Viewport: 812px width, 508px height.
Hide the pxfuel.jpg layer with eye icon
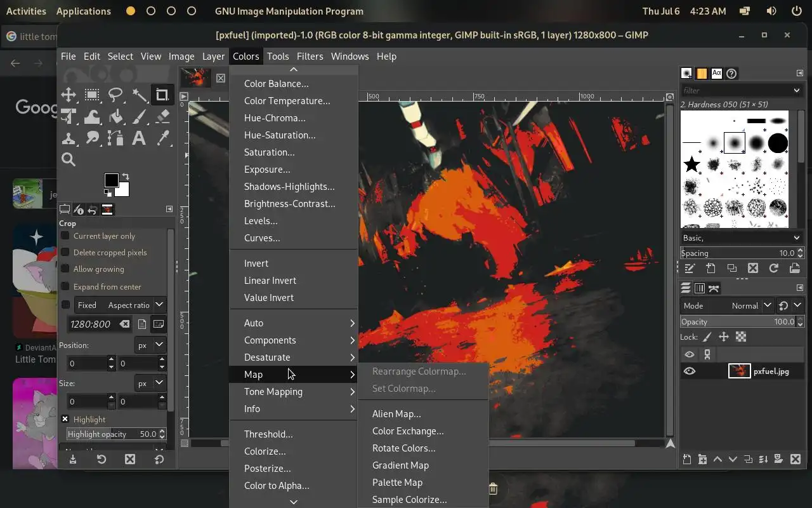[690, 371]
